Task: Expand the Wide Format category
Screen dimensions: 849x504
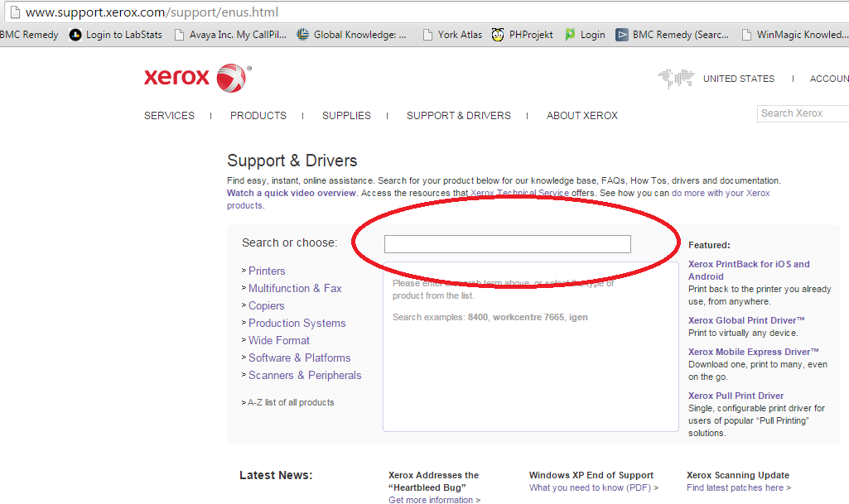Action: pyautogui.click(x=279, y=340)
